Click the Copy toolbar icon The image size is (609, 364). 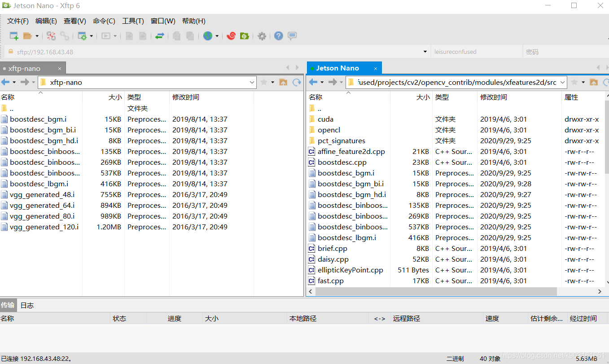tap(177, 36)
